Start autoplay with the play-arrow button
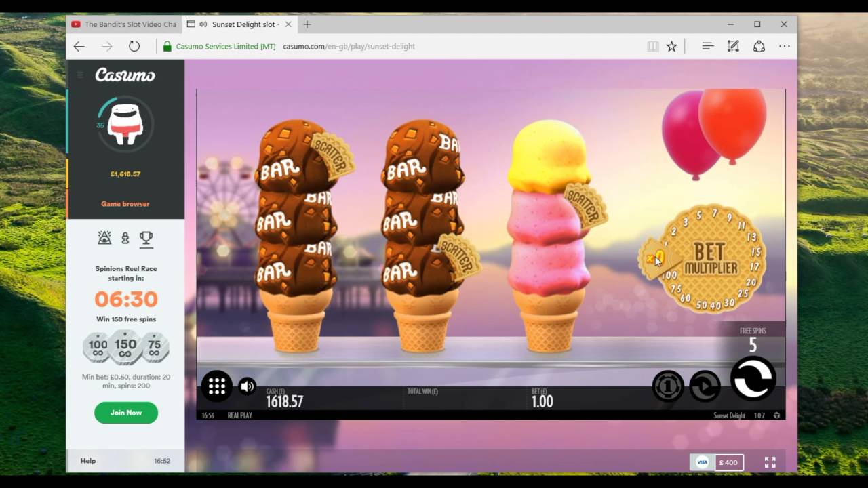Viewport: 868px width, 488px height. pyautogui.click(x=705, y=386)
